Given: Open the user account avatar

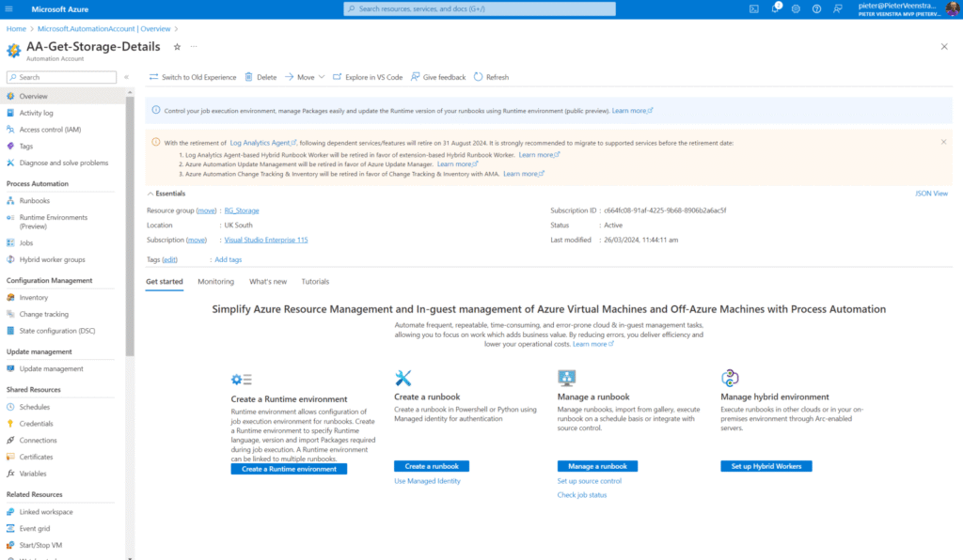Looking at the screenshot, I should click(x=953, y=9).
